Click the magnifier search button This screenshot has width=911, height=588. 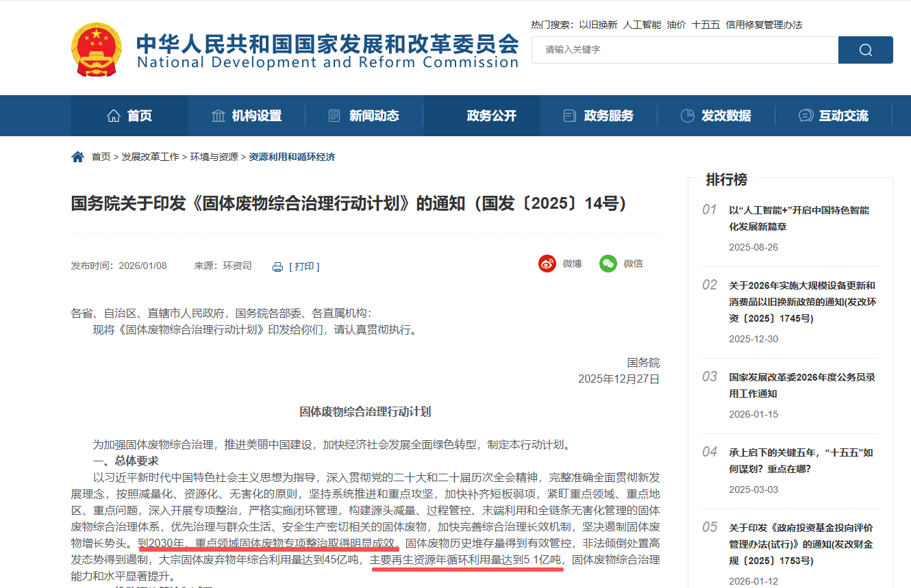tap(865, 50)
